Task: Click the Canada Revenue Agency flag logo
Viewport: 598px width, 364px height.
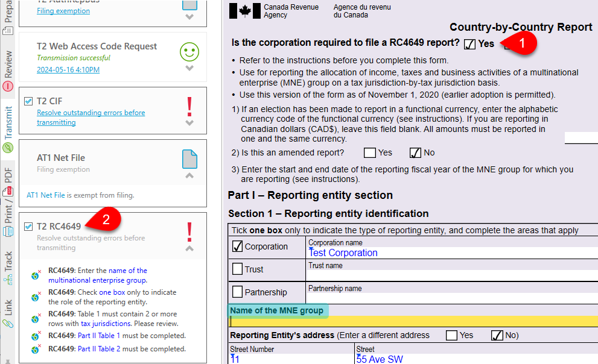Action: (x=245, y=11)
